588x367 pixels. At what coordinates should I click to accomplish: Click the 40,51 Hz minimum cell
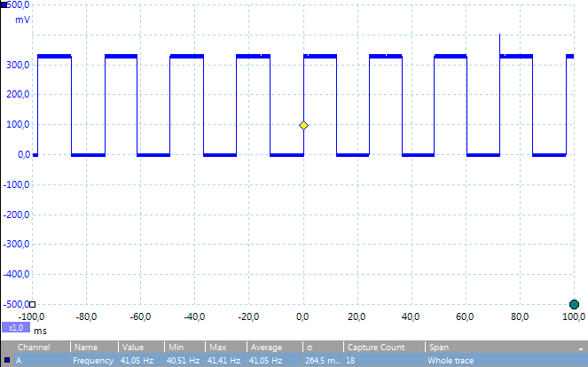(183, 360)
